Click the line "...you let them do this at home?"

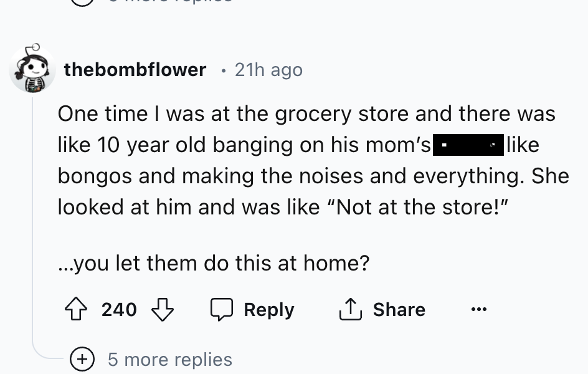(214, 264)
